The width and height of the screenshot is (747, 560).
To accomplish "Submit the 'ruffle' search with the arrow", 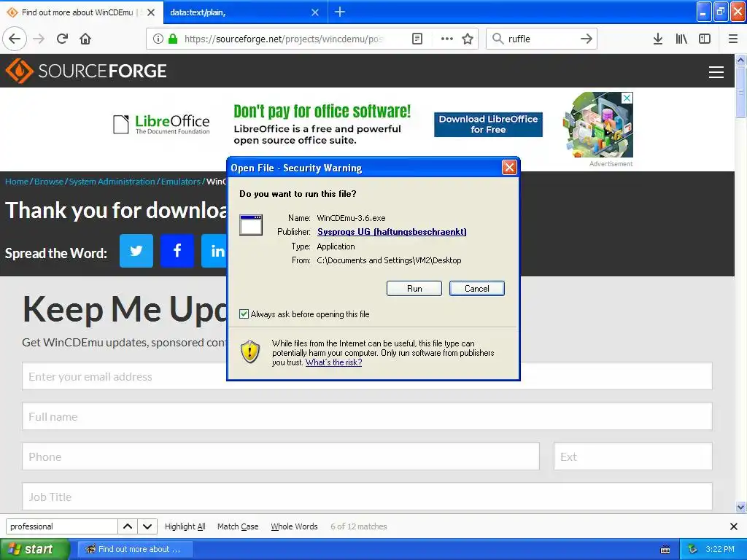I will click(x=587, y=39).
